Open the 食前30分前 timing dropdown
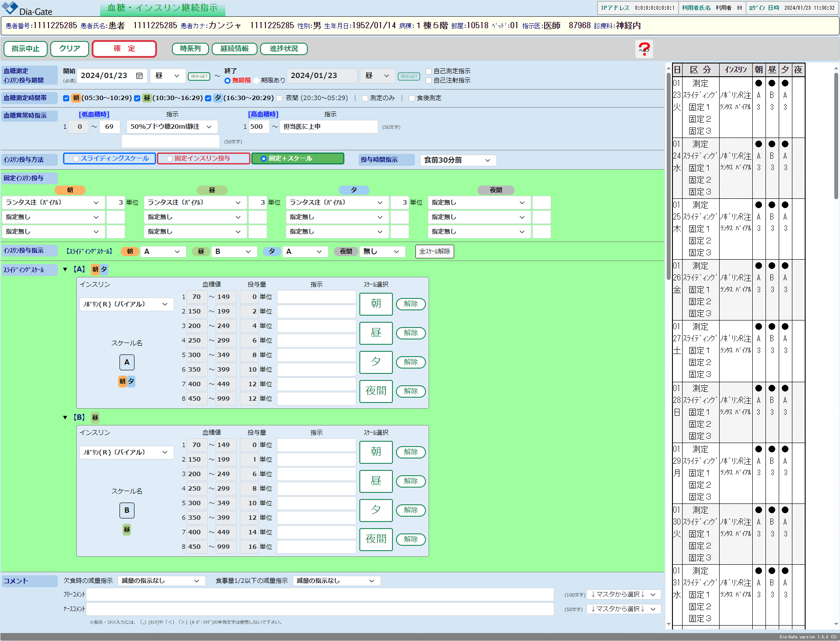Viewport: 840px width, 641px height. 458,160
